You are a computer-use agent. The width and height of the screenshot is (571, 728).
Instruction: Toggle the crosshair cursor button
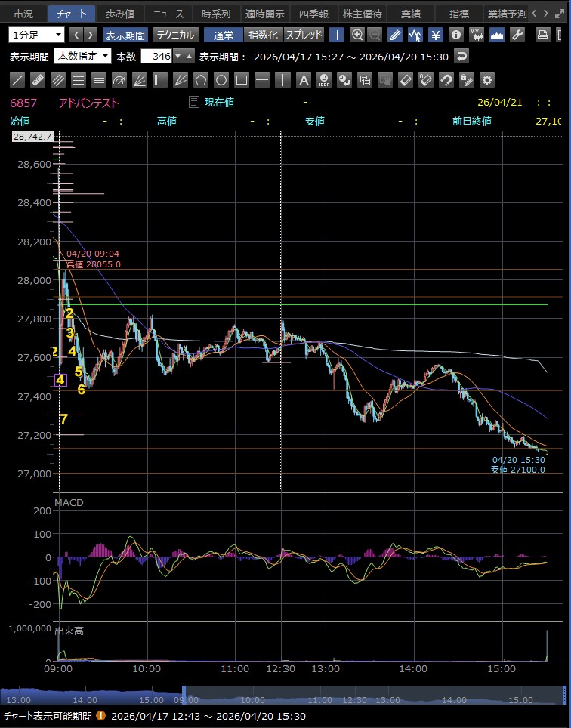337,35
